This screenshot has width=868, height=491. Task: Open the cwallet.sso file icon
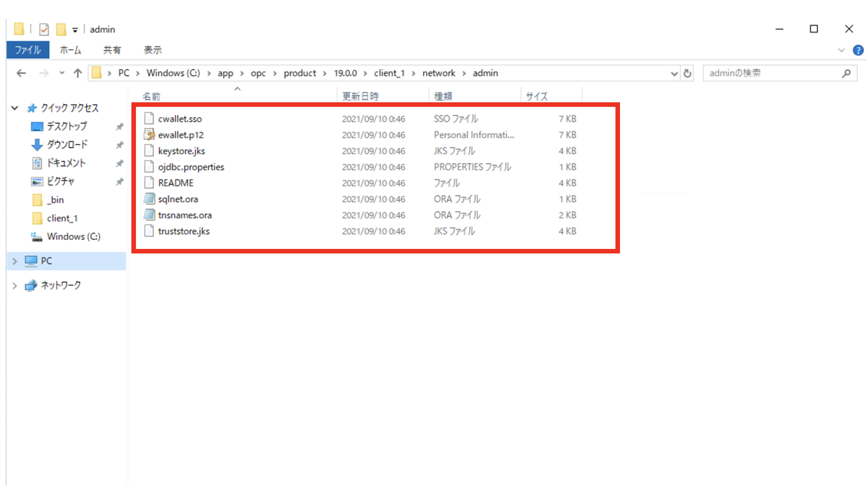(150, 119)
